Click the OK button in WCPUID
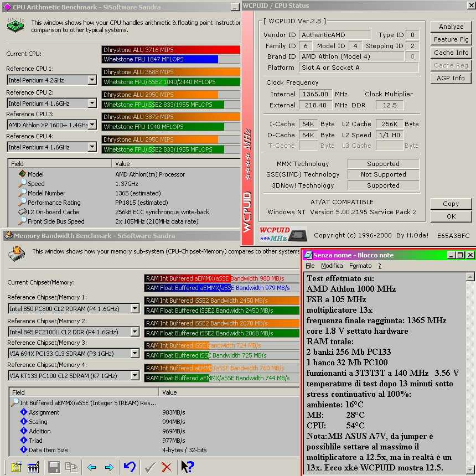Image resolution: width=476 pixels, height=476 pixels. tap(451, 216)
